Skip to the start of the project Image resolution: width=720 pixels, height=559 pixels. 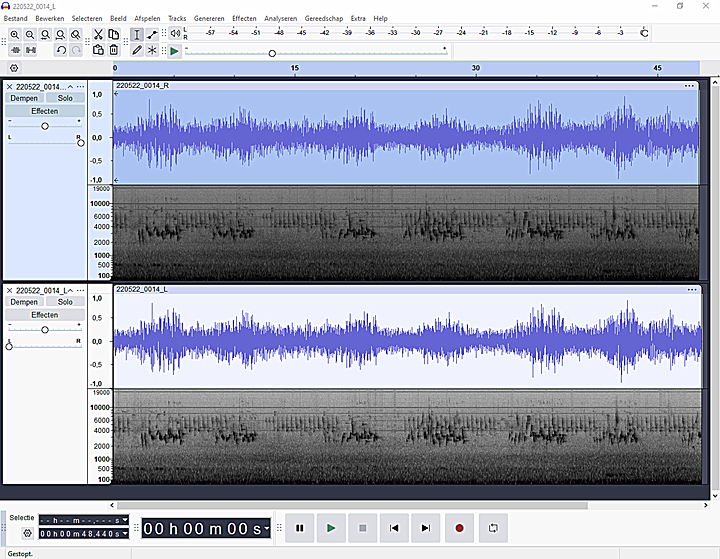pyautogui.click(x=394, y=528)
